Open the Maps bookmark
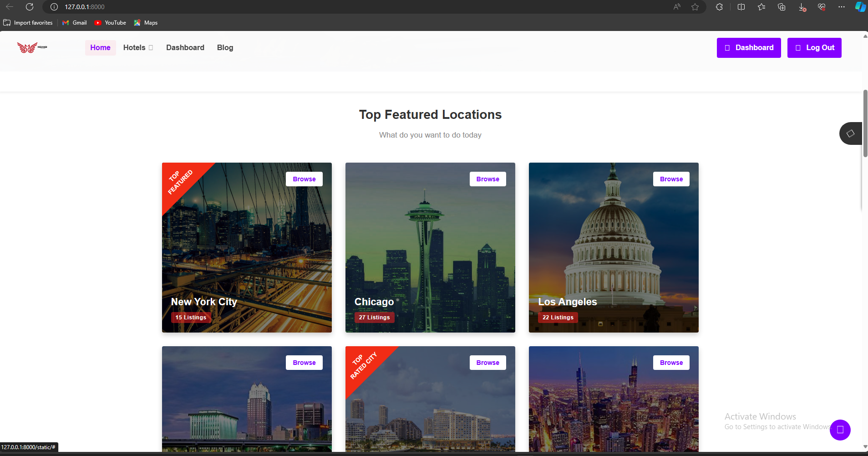This screenshot has height=456, width=868. [x=146, y=23]
